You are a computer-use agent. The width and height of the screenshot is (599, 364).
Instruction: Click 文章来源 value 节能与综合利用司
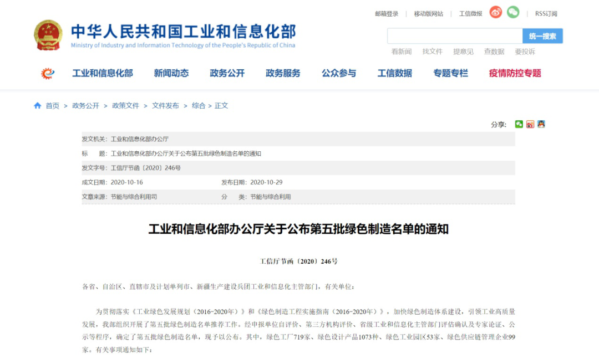click(134, 197)
